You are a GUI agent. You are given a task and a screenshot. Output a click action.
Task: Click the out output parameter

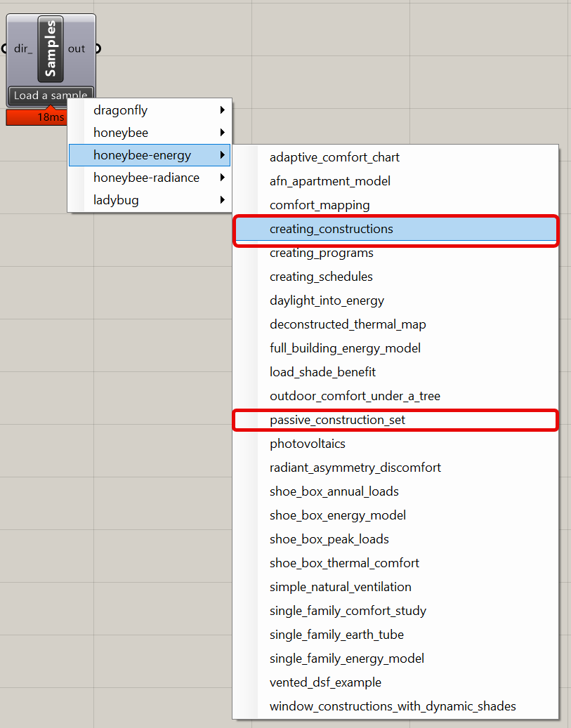pyautogui.click(x=77, y=48)
